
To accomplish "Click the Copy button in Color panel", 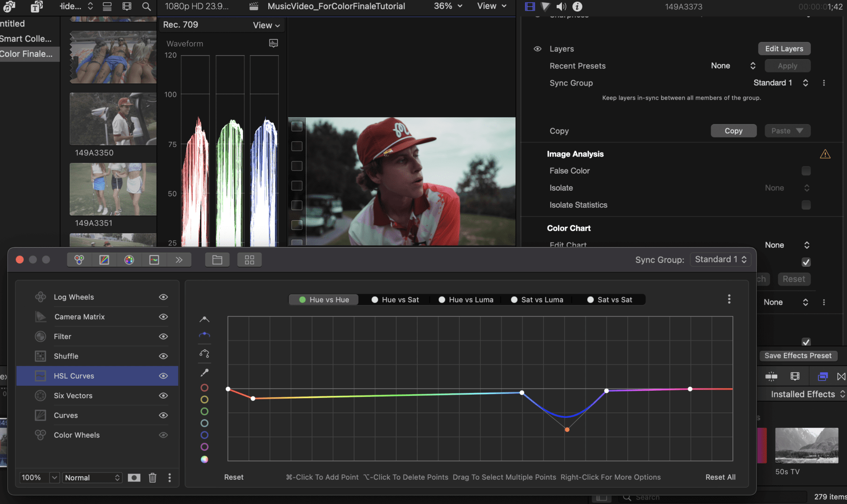I will pos(733,131).
